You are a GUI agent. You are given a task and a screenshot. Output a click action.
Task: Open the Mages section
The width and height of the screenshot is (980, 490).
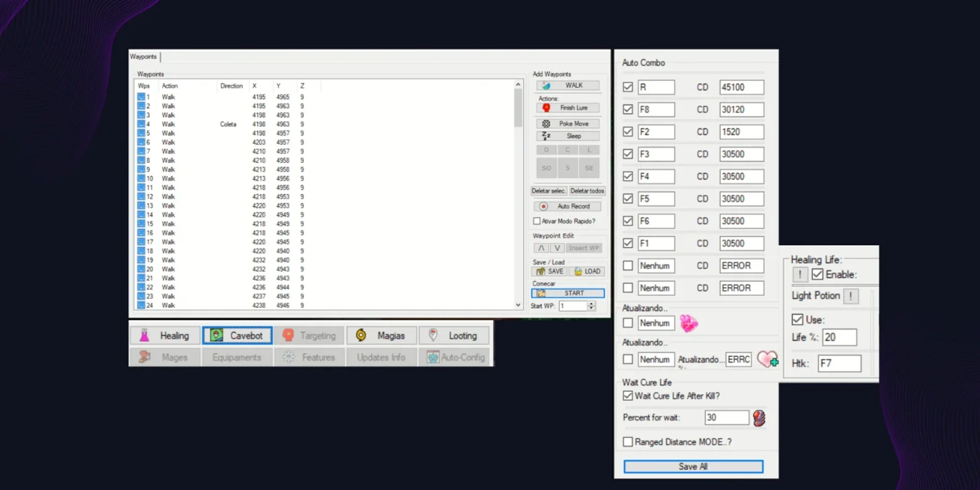click(x=165, y=357)
